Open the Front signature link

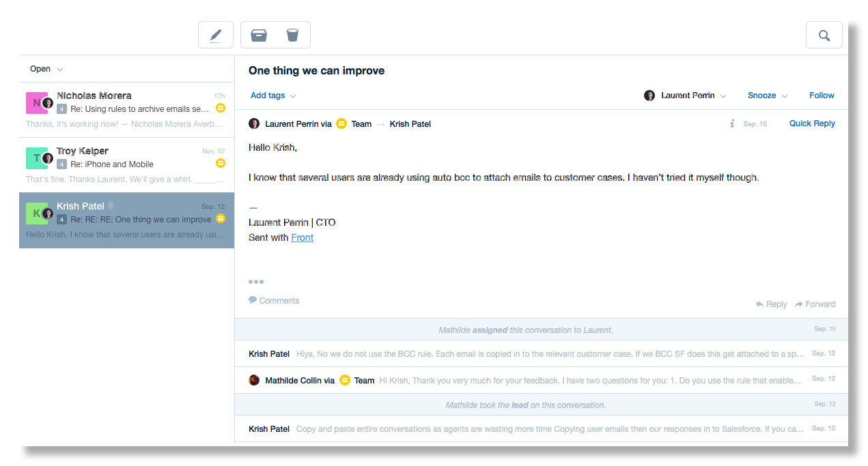(x=302, y=237)
